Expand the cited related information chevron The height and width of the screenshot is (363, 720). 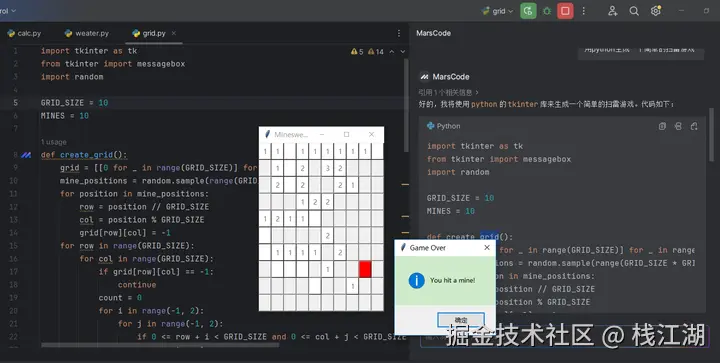(x=477, y=92)
